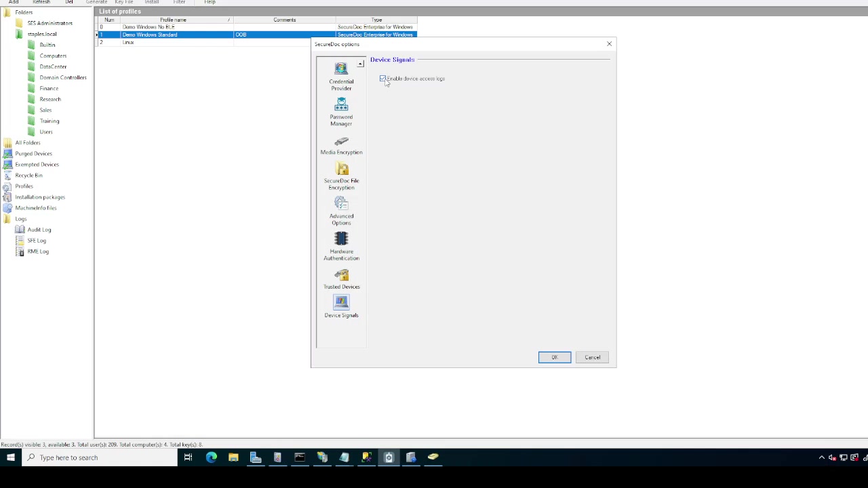Close the SecureDoc options dialog
This screenshot has height=488, width=868.
click(609, 44)
